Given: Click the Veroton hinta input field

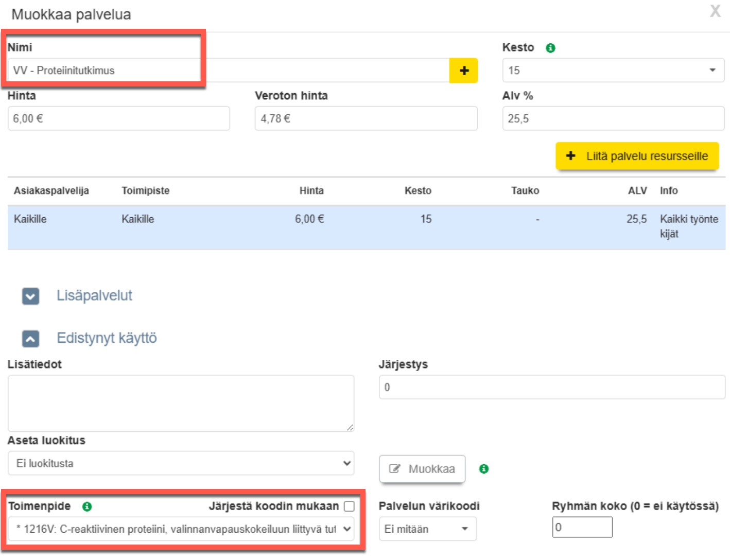Looking at the screenshot, I should (366, 119).
